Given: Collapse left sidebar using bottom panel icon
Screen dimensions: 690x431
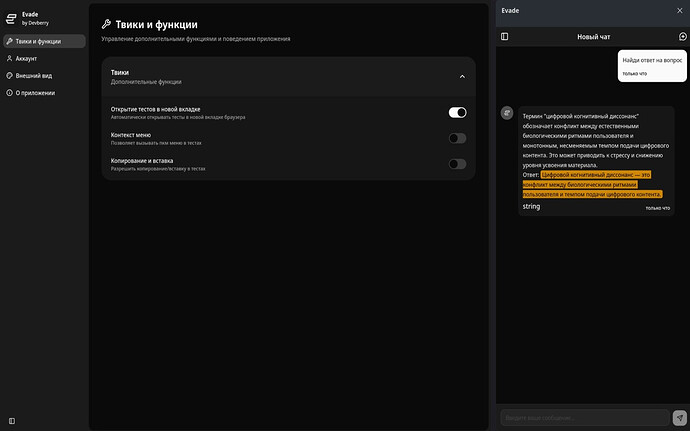Looking at the screenshot, I should coord(11,420).
